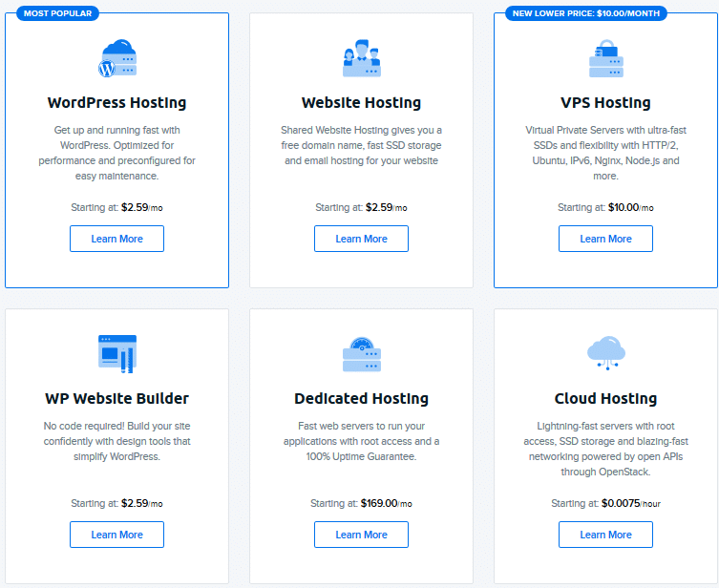Select the WP Website Builder heading

coord(116,398)
